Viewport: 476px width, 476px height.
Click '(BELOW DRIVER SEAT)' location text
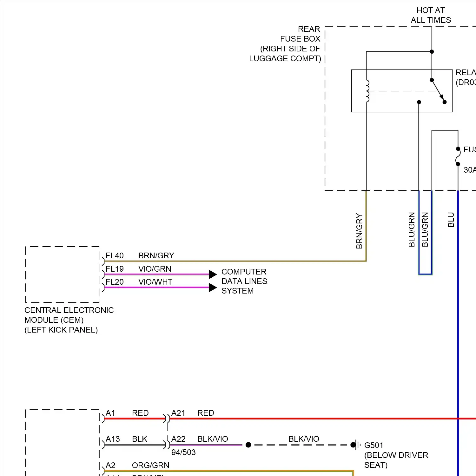(396, 460)
